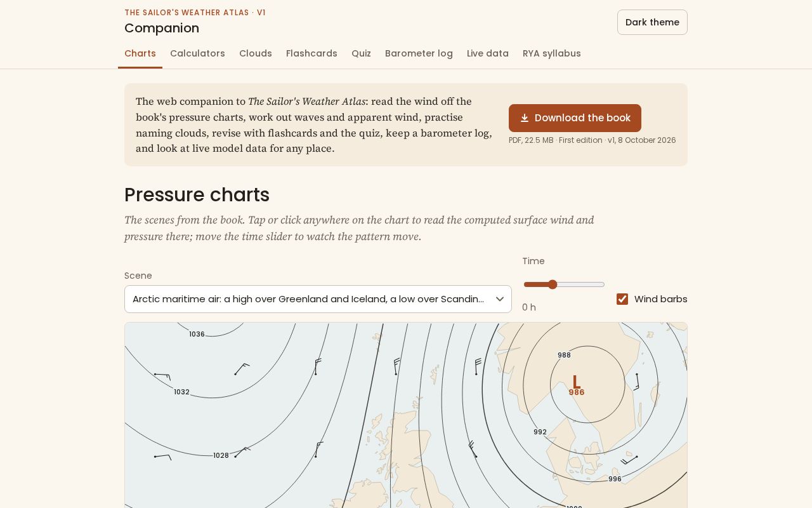Open the Barometer log tab
Screen dimensions: 812x508
tap(419, 53)
